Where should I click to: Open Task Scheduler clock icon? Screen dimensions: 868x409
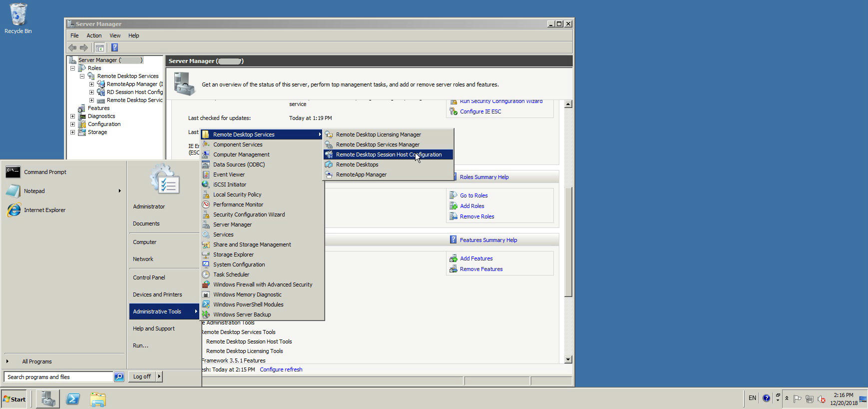(206, 274)
